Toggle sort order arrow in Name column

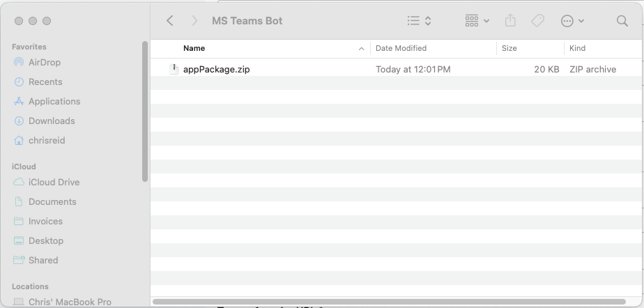coord(362,49)
